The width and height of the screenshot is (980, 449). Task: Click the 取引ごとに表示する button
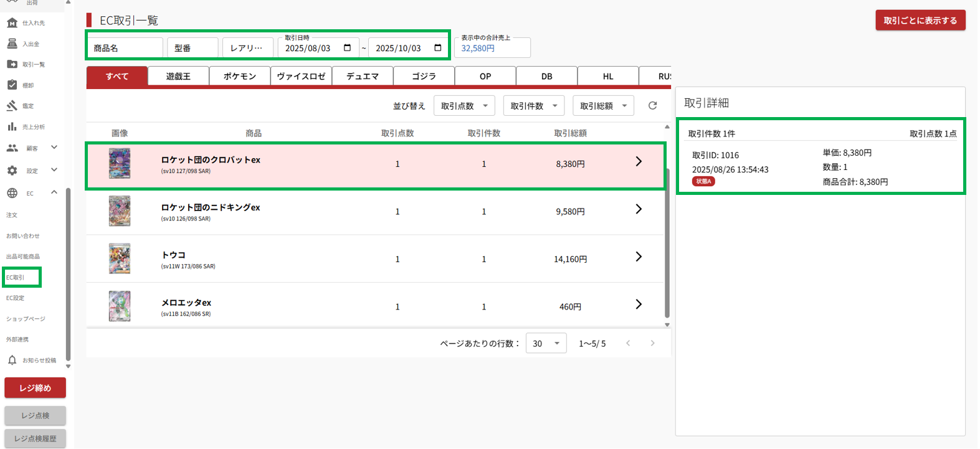pos(920,21)
